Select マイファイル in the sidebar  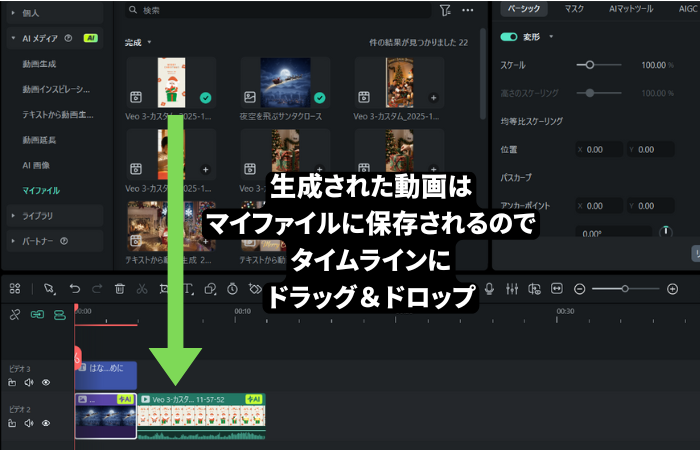[x=41, y=191]
